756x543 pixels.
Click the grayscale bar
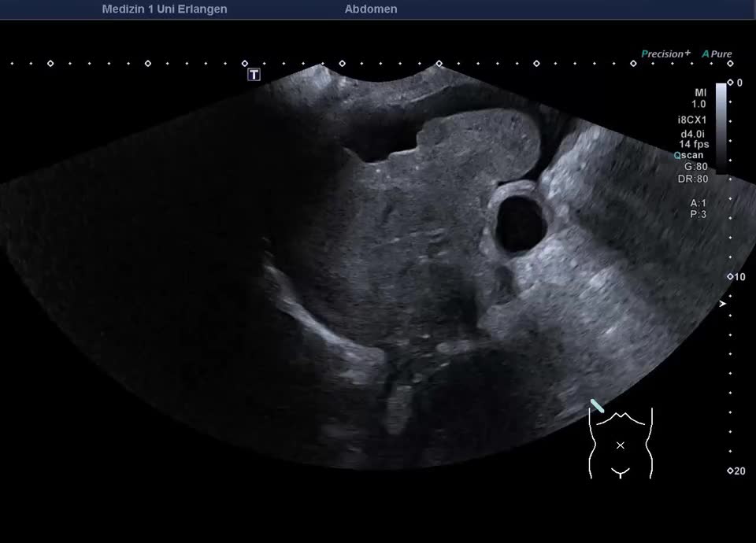click(x=721, y=128)
